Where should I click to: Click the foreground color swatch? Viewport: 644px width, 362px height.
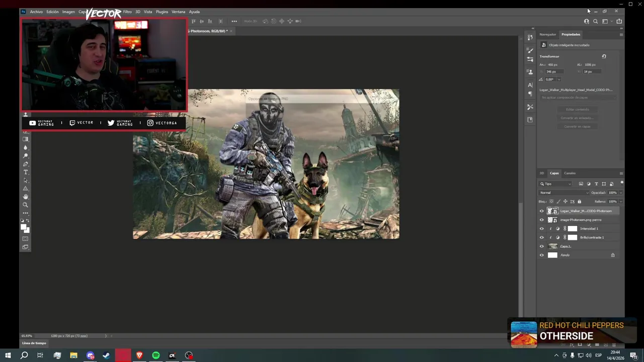pos(23,227)
